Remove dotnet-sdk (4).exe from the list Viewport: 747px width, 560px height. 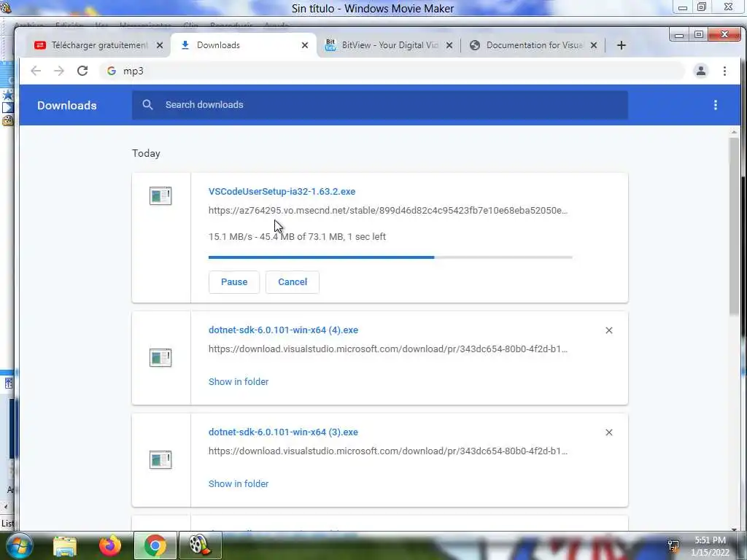609,330
